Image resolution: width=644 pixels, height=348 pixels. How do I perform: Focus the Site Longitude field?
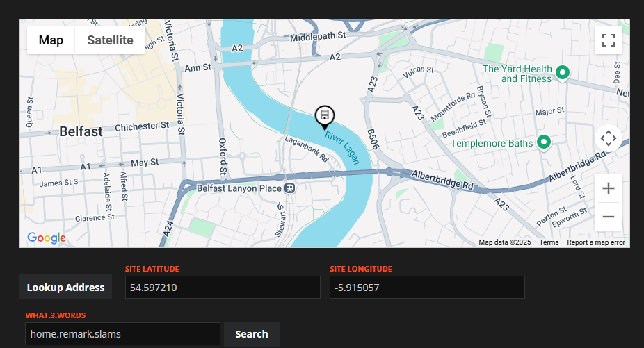427,288
